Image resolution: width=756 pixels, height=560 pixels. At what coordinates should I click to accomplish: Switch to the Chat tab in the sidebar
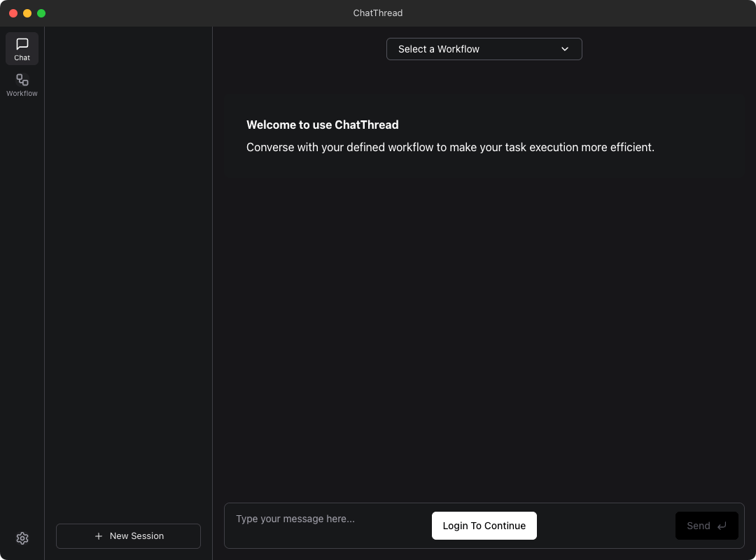click(x=22, y=48)
